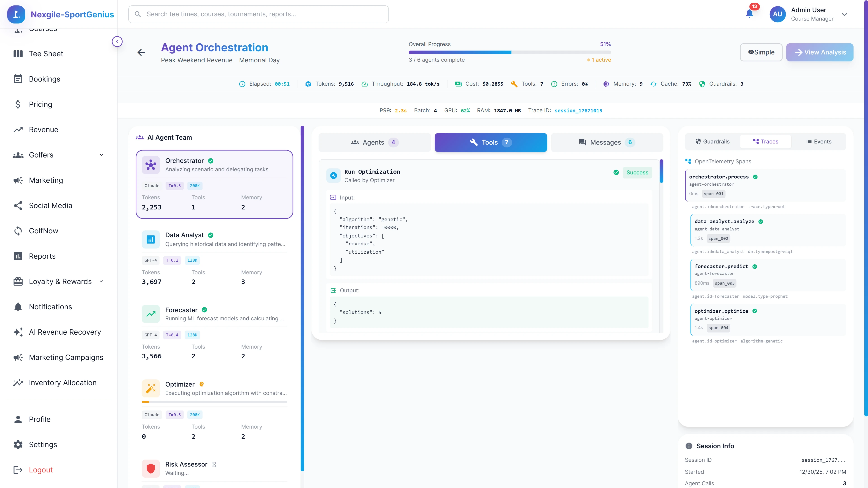Screen dimensions: 868x488
Task: Click the Orchestrator agent icon
Action: click(151, 165)
